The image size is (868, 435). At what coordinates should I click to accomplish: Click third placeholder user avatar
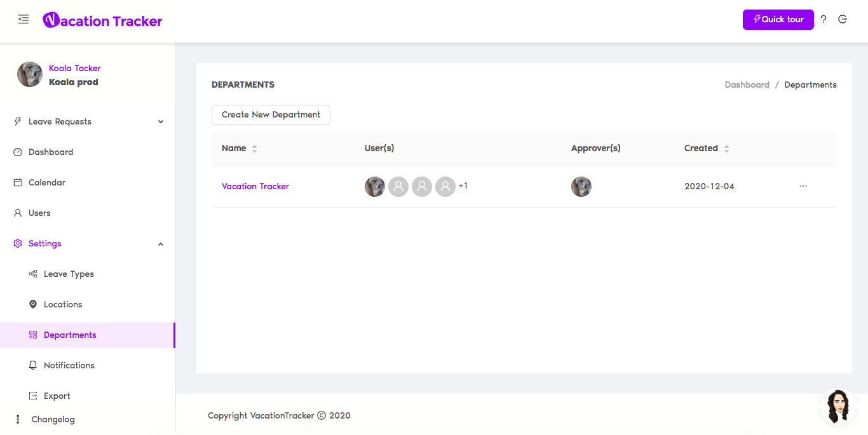click(x=422, y=187)
